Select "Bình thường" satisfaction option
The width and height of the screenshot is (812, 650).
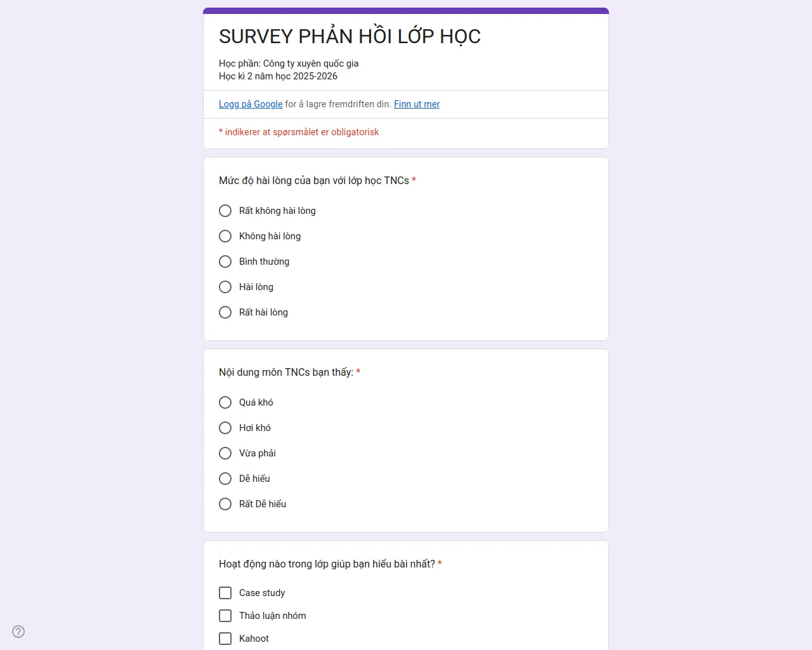tap(225, 262)
